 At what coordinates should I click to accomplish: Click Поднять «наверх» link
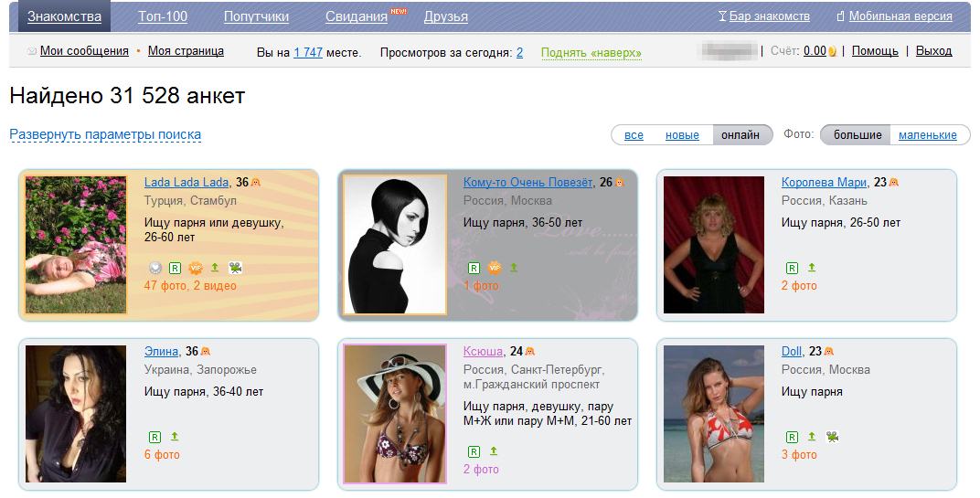pos(591,53)
